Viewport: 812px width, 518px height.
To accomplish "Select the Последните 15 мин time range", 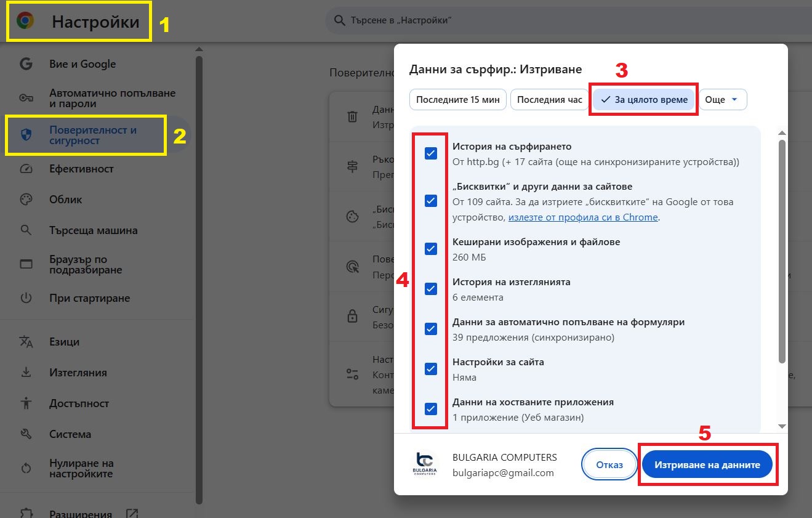I will tap(457, 99).
